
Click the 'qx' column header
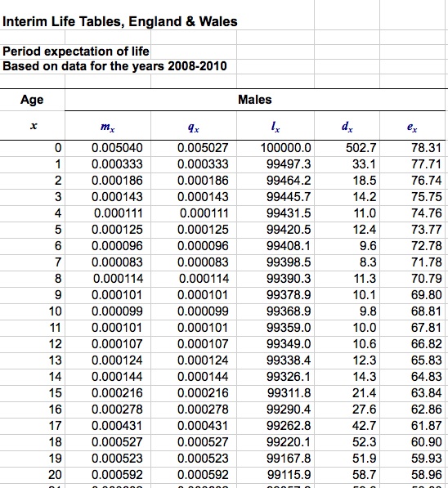(194, 127)
